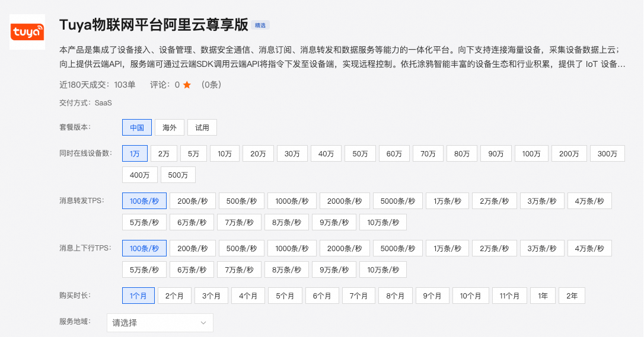Choose 1年 purchase duration
Image resolution: width=644 pixels, height=337 pixels.
click(x=543, y=296)
